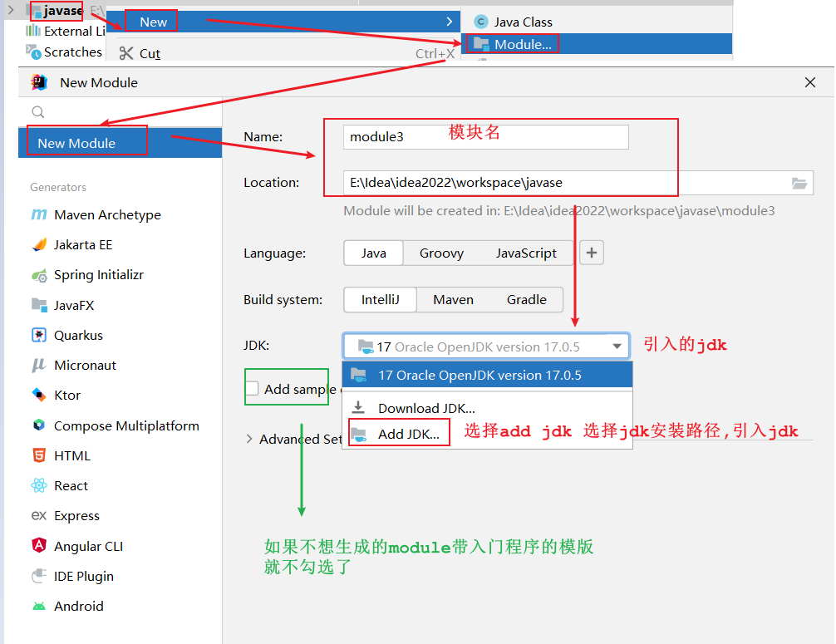Choose Add JDK... from the list
Image resolution: width=836 pixels, height=644 pixels.
pyautogui.click(x=408, y=434)
